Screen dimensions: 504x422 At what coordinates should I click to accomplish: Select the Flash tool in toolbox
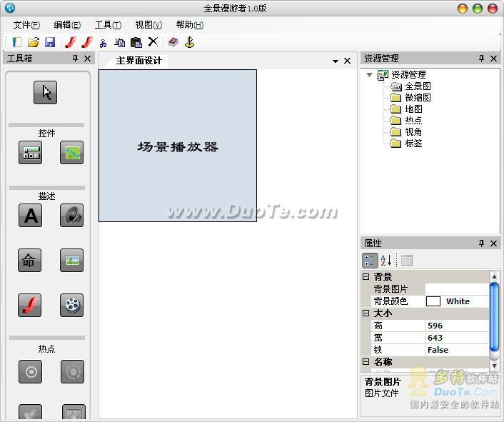(x=29, y=306)
